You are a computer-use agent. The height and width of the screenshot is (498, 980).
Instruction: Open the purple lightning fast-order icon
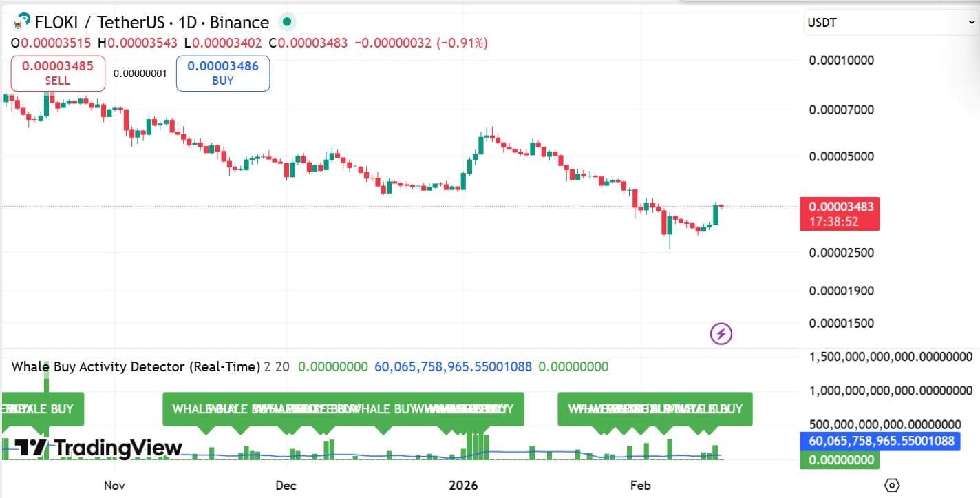point(720,334)
